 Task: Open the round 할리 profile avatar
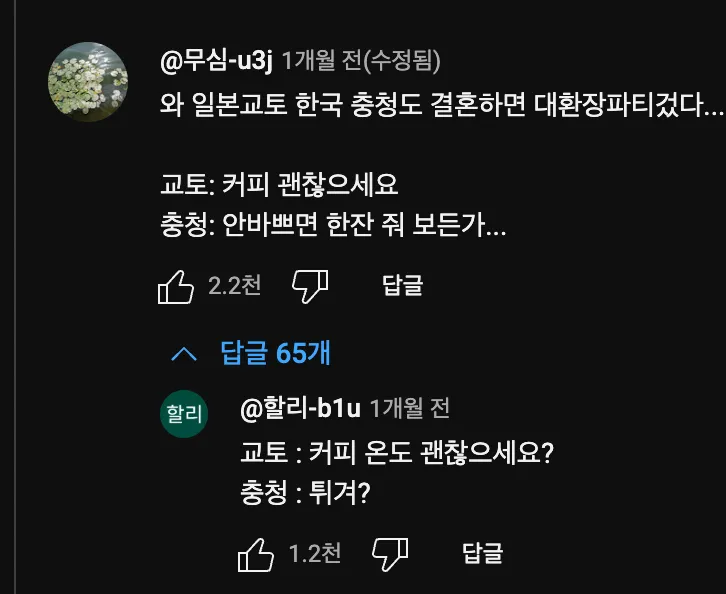(183, 415)
